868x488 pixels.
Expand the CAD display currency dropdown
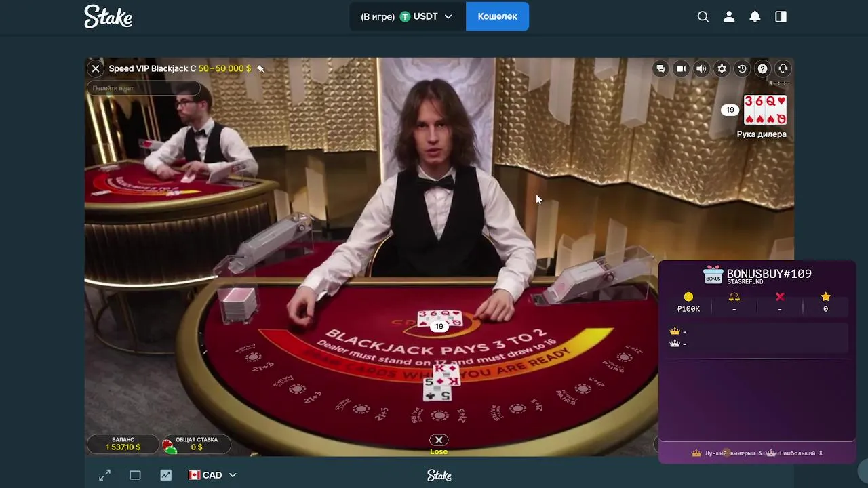212,475
